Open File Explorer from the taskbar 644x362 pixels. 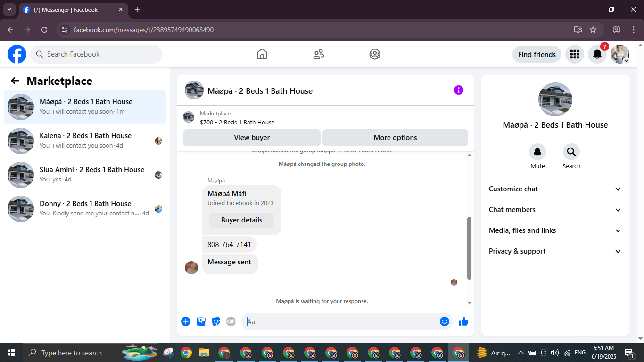click(204, 353)
